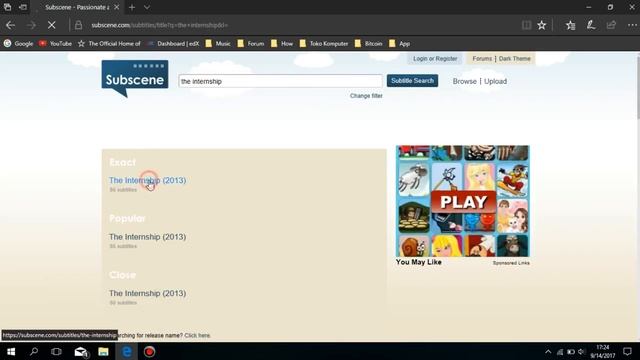Open the YouTube bookmark
640x360 pixels.
[55, 43]
